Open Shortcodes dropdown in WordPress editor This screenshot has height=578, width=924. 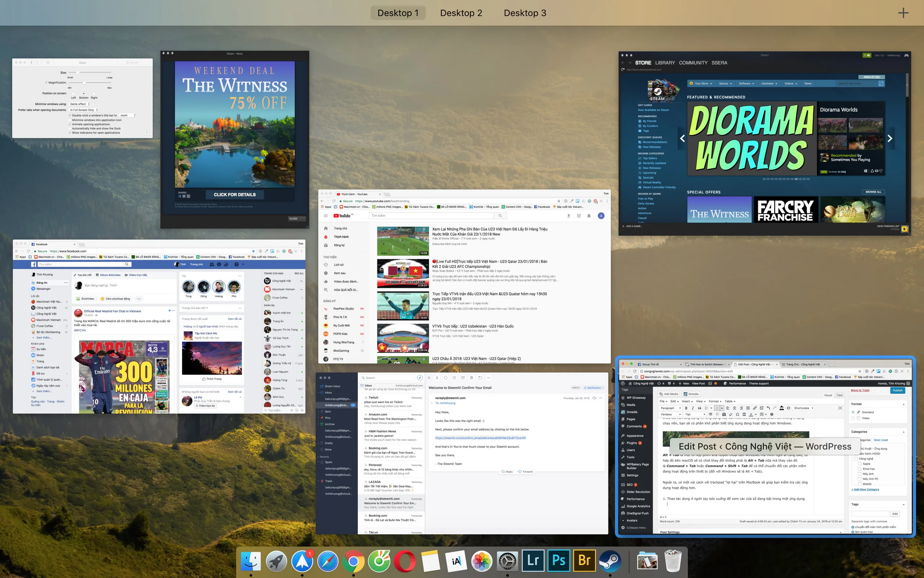coord(803,408)
